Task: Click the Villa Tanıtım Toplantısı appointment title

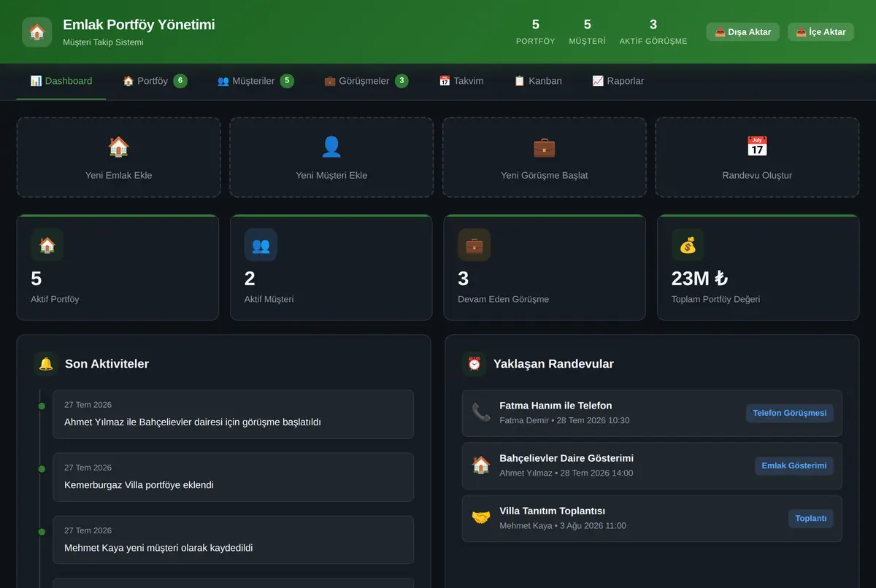Action: [x=552, y=511]
